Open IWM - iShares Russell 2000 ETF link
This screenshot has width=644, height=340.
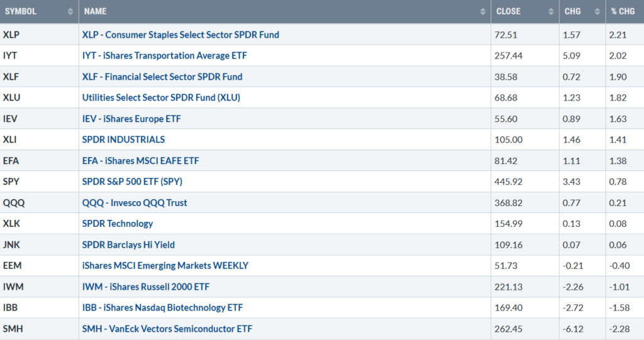146,287
